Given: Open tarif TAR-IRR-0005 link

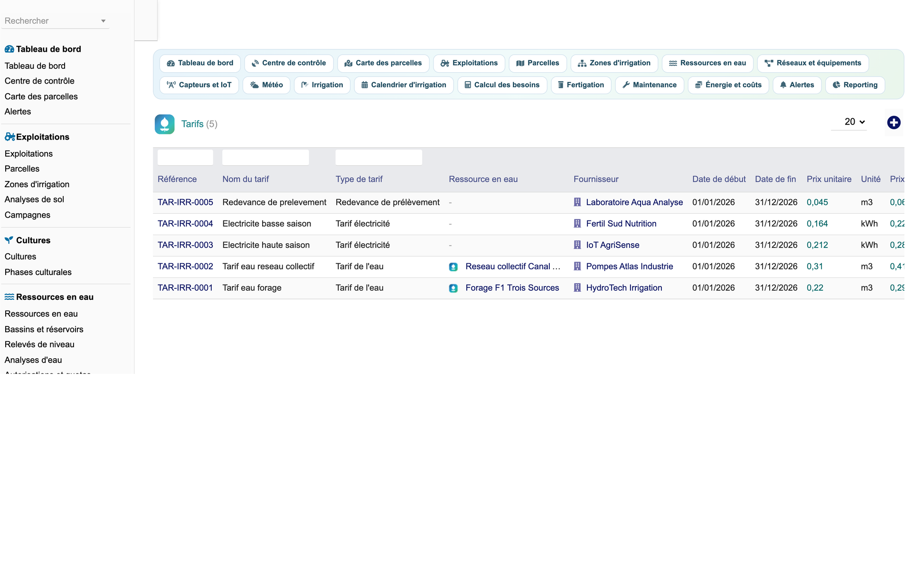Looking at the screenshot, I should click(x=185, y=202).
